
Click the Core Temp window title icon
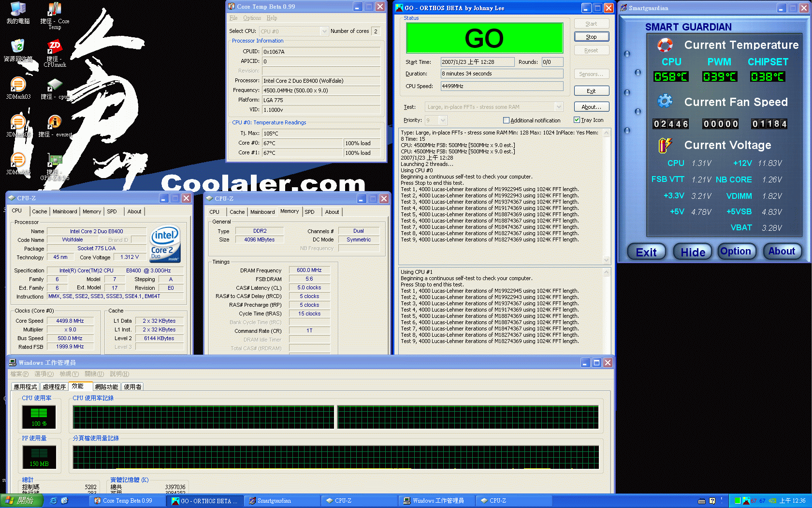coord(232,6)
